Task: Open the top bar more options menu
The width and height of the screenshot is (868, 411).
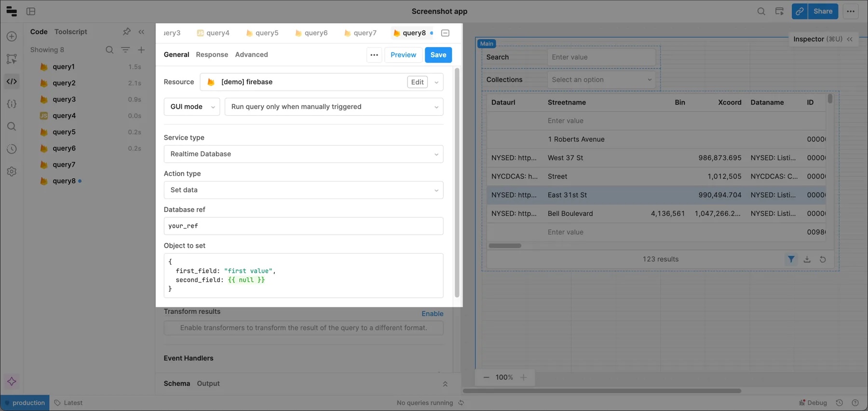Action: (x=851, y=11)
